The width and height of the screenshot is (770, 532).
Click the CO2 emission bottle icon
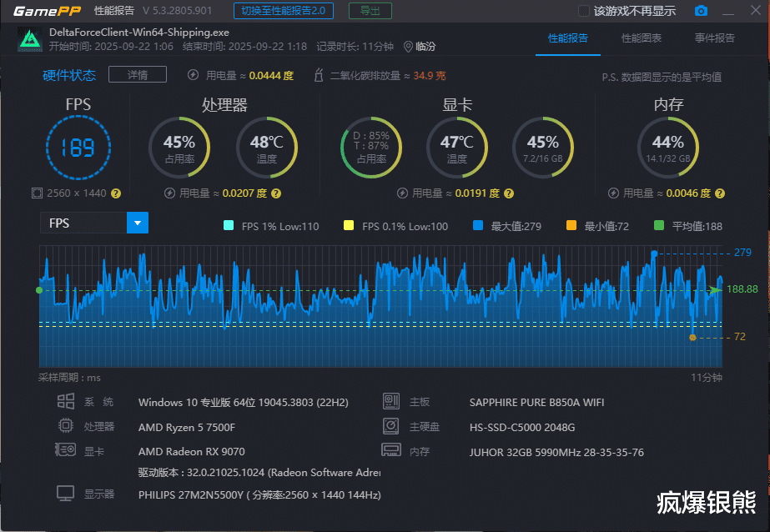[319, 75]
